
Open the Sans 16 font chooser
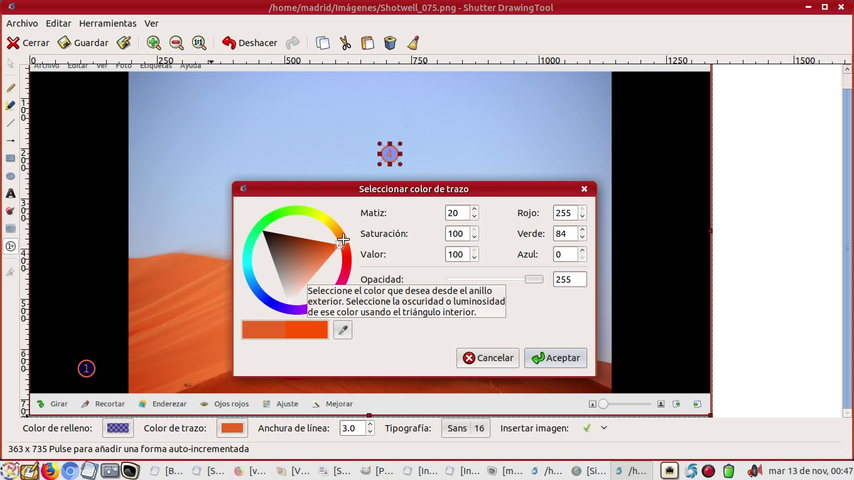pyautogui.click(x=466, y=428)
